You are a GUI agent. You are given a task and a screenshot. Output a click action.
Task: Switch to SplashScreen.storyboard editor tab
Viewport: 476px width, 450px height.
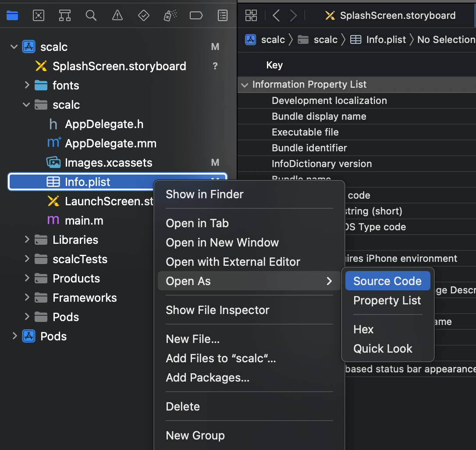(x=391, y=15)
